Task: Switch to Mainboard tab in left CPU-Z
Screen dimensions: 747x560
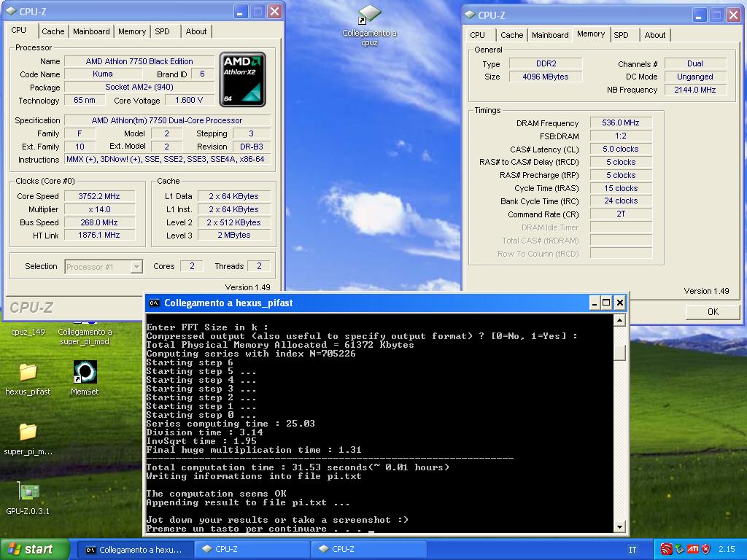Action: [91, 31]
